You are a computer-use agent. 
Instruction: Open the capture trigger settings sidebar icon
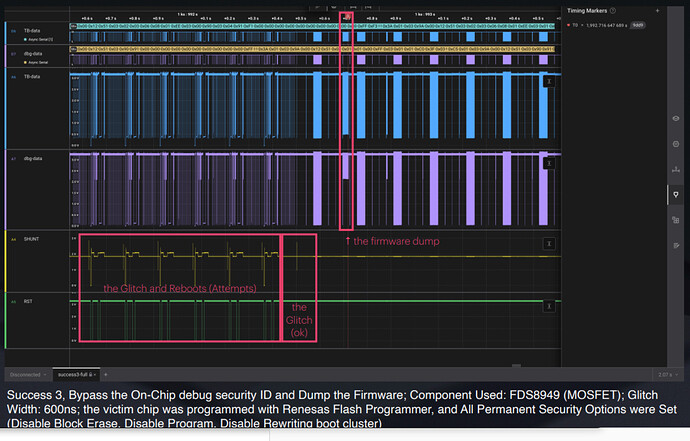[675, 144]
